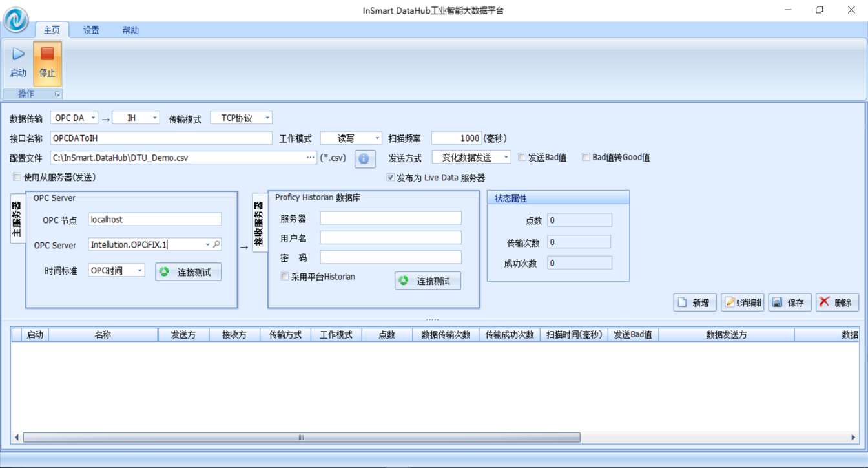Viewport: 868px width, 468px height.
Task: Click the 新增 button
Action: (695, 302)
